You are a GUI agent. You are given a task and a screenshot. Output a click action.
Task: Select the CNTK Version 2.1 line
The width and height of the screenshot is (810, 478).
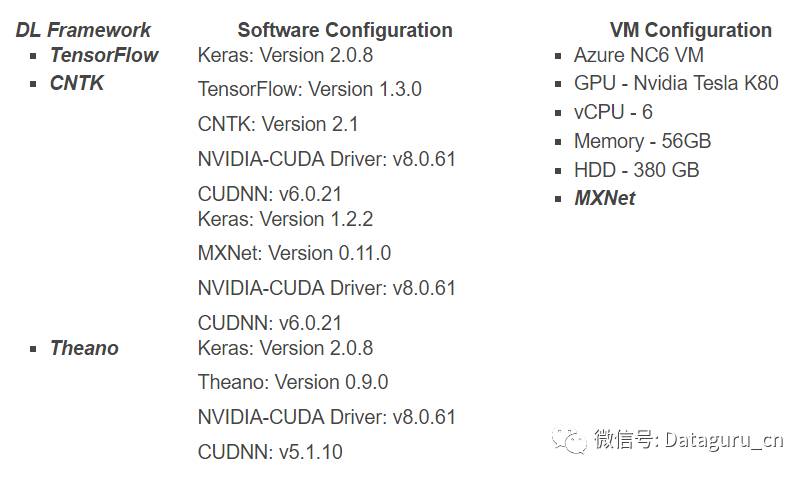[x=278, y=124]
